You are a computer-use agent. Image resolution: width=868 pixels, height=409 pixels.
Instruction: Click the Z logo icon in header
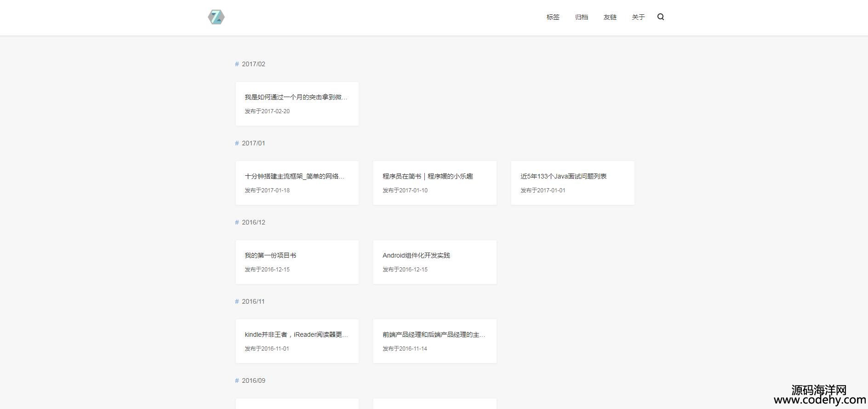coord(216,17)
